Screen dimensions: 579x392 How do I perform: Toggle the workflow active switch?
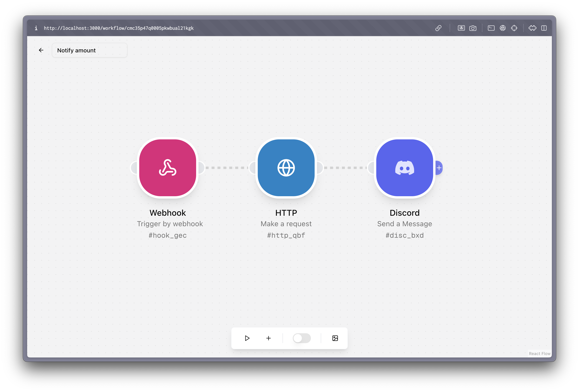[302, 338]
